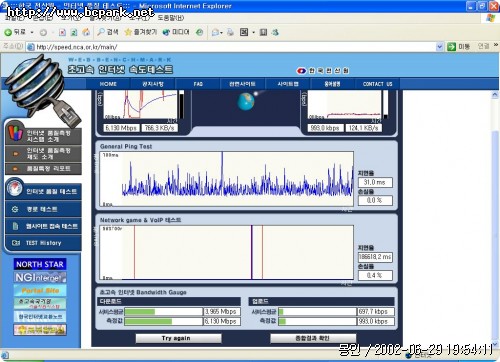This screenshot has height=362, width=500.
Task: Expand the address bar dropdown arrow
Action: click(439, 47)
